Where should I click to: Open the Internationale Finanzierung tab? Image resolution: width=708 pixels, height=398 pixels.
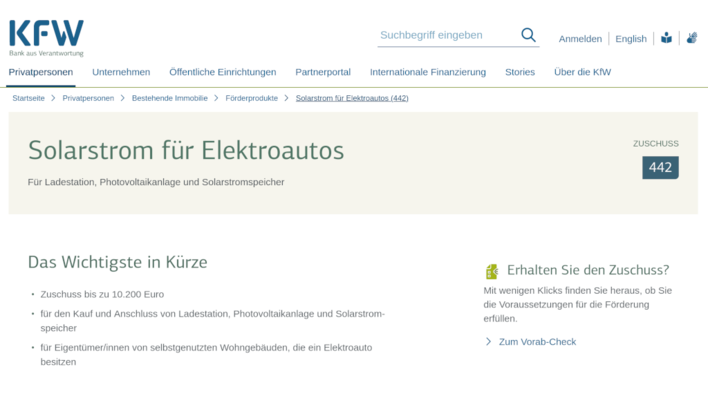point(428,72)
